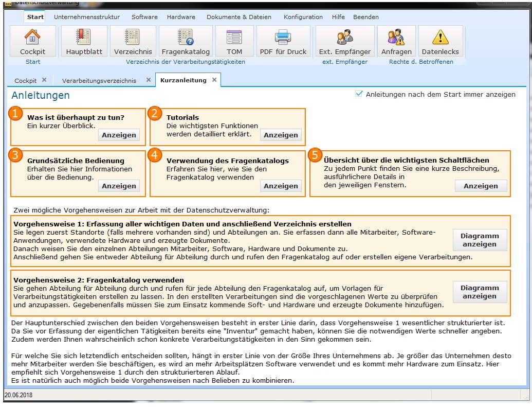Close the Kurzanleitung tab
The width and height of the screenshot is (532, 407).
[214, 80]
